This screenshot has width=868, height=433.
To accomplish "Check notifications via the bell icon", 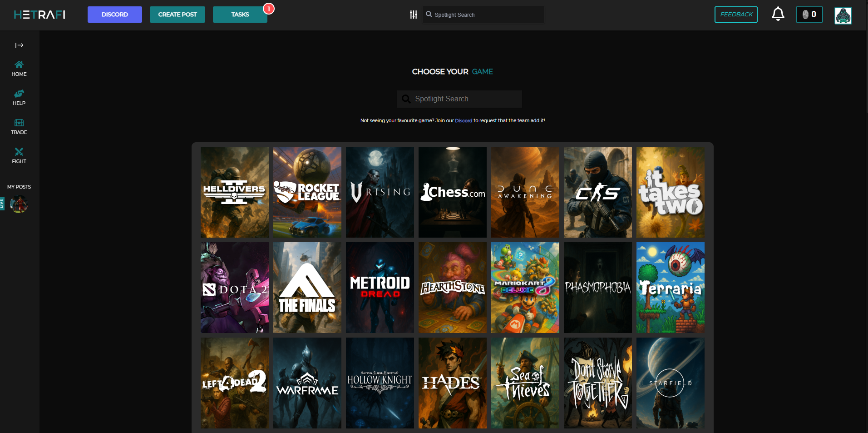I will point(778,14).
